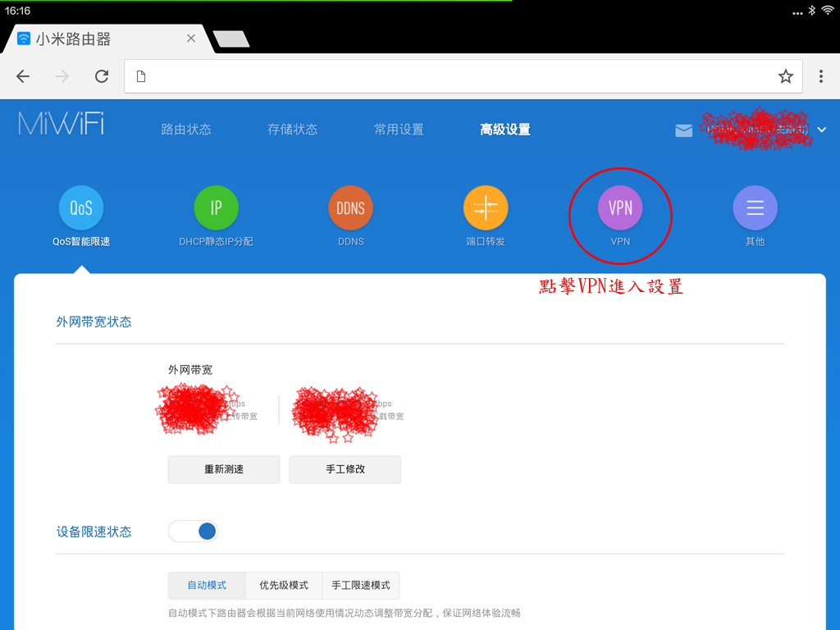Select the 高级设置 tab

point(505,130)
